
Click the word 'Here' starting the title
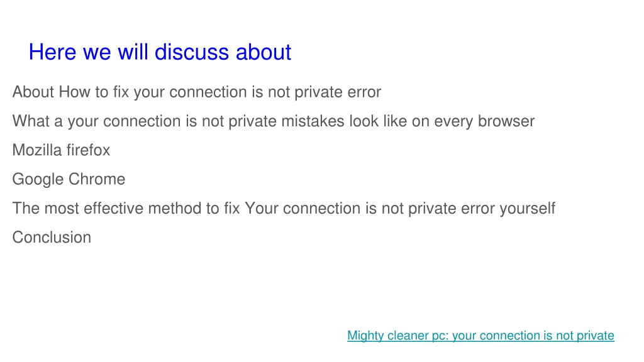point(52,52)
